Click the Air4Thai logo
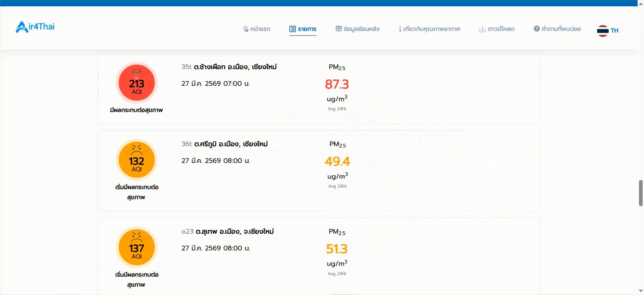 pyautogui.click(x=35, y=27)
